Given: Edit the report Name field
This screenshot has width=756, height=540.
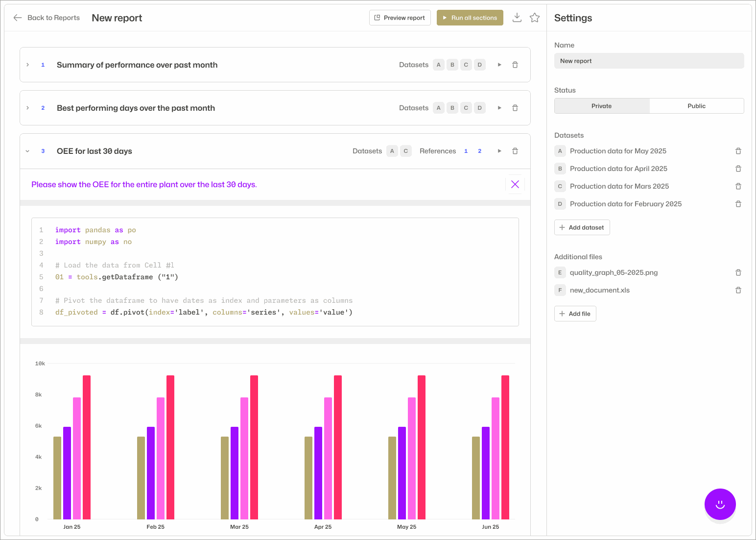Looking at the screenshot, I should pos(649,61).
